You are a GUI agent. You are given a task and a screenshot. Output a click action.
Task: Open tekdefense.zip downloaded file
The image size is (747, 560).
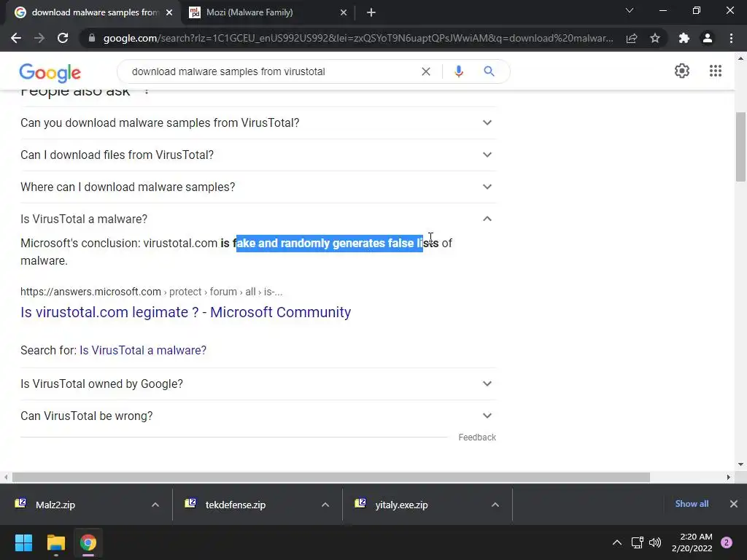(236, 505)
